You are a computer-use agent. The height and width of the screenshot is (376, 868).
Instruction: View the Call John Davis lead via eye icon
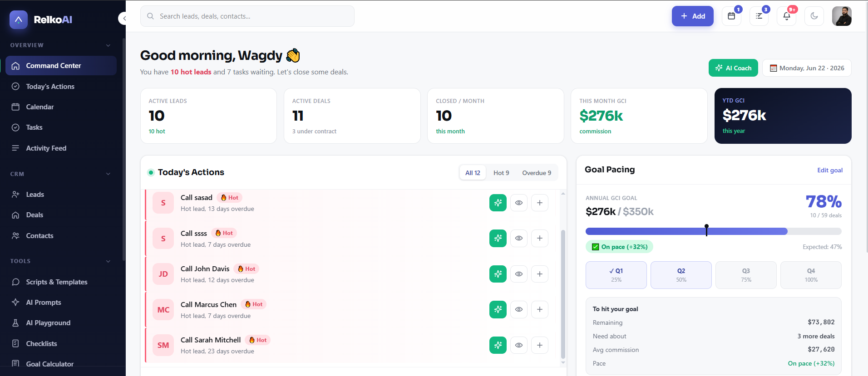[x=519, y=274]
